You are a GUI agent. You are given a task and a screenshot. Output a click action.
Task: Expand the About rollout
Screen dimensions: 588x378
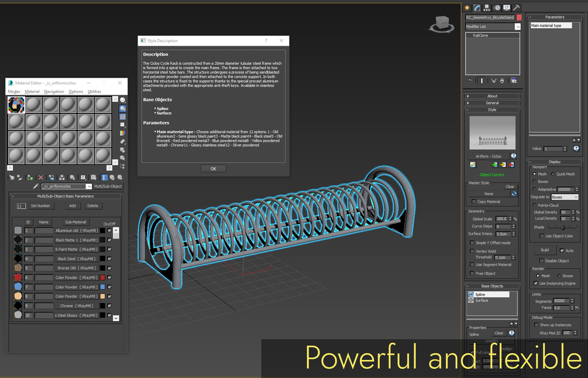492,96
